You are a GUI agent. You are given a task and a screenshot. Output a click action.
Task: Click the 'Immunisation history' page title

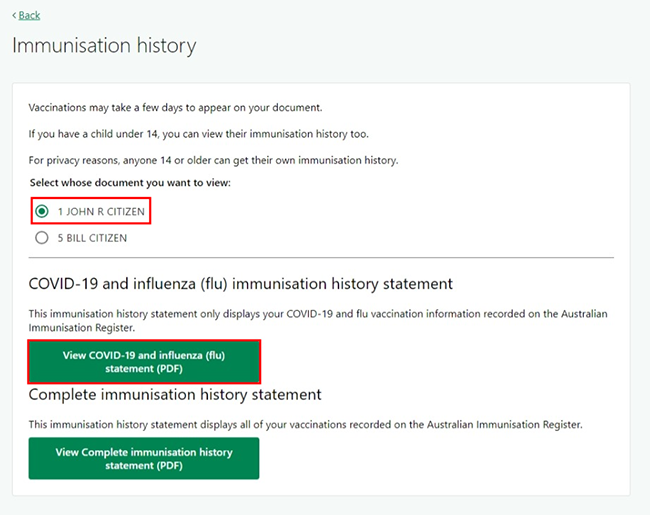coord(104,46)
